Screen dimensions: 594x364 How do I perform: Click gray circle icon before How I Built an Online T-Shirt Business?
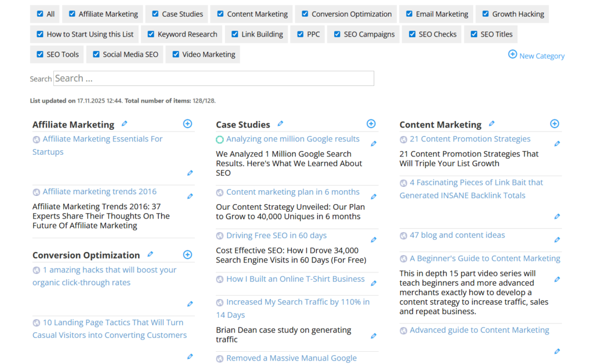tap(220, 279)
